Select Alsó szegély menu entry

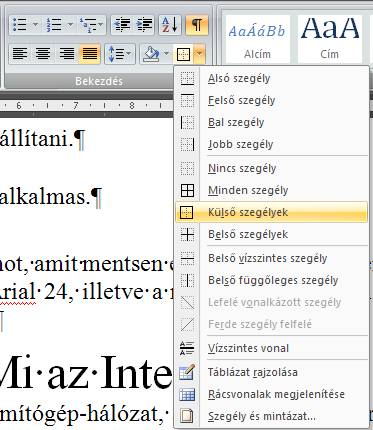point(271,79)
